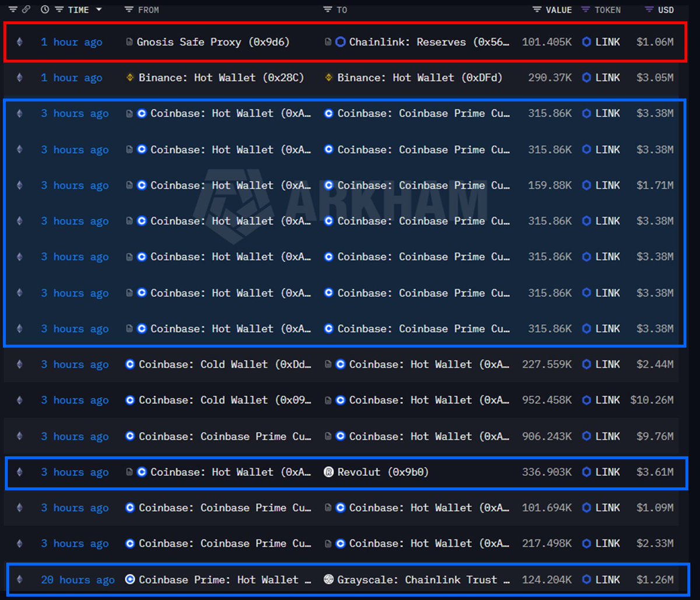Click the 20 hours ago timestamp

78,580
